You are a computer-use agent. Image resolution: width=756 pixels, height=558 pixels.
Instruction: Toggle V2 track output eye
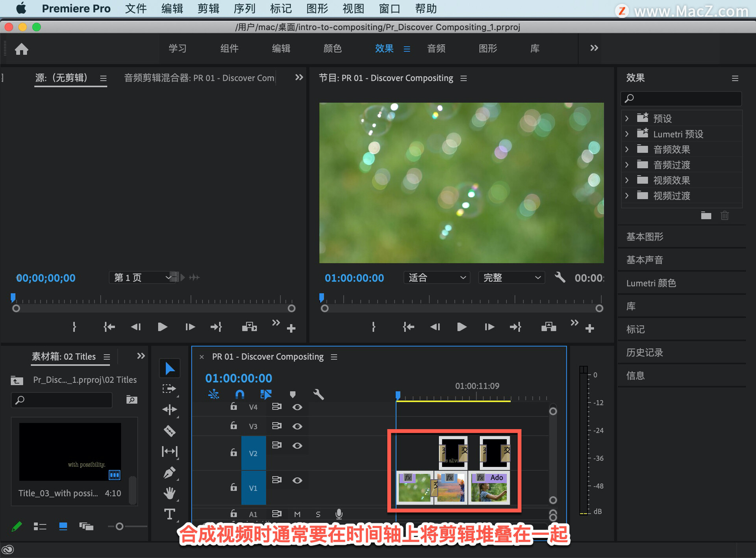[x=297, y=446]
